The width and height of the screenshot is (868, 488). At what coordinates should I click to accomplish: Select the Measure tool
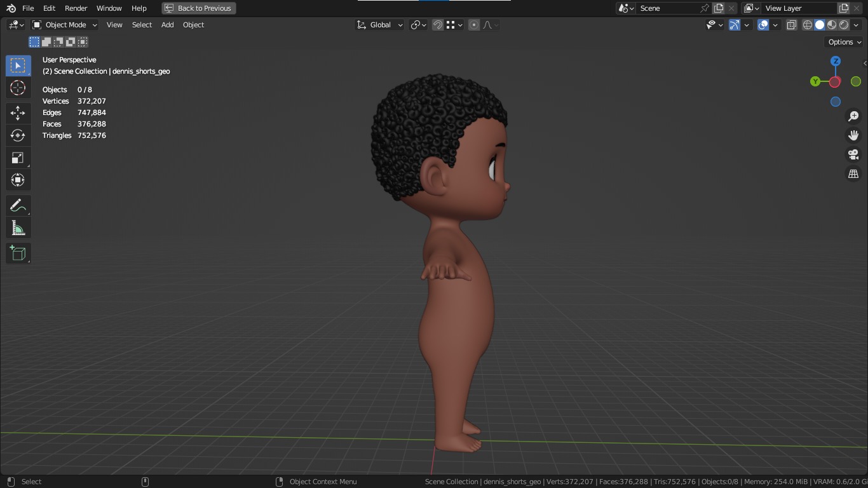pos(18,228)
